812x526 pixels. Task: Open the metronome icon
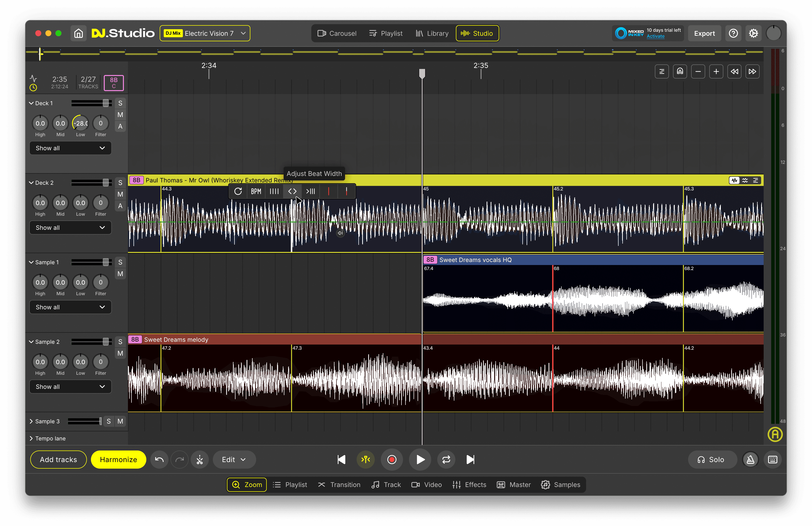tap(750, 460)
